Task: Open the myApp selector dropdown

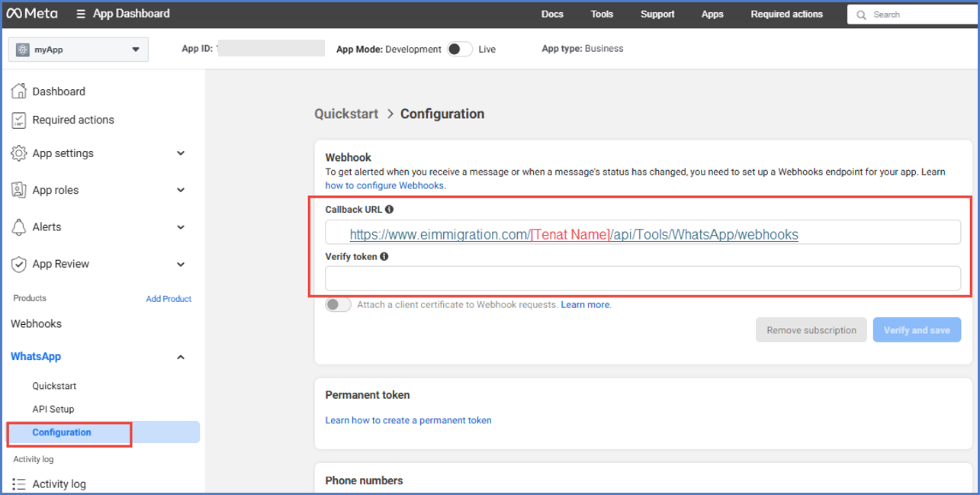Action: tap(79, 50)
